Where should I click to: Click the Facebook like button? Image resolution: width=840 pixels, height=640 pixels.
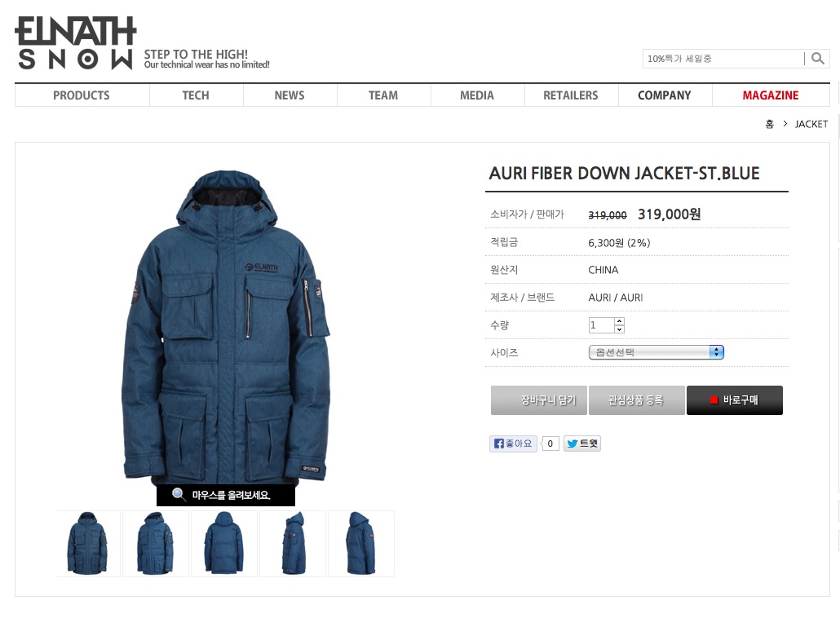[513, 444]
